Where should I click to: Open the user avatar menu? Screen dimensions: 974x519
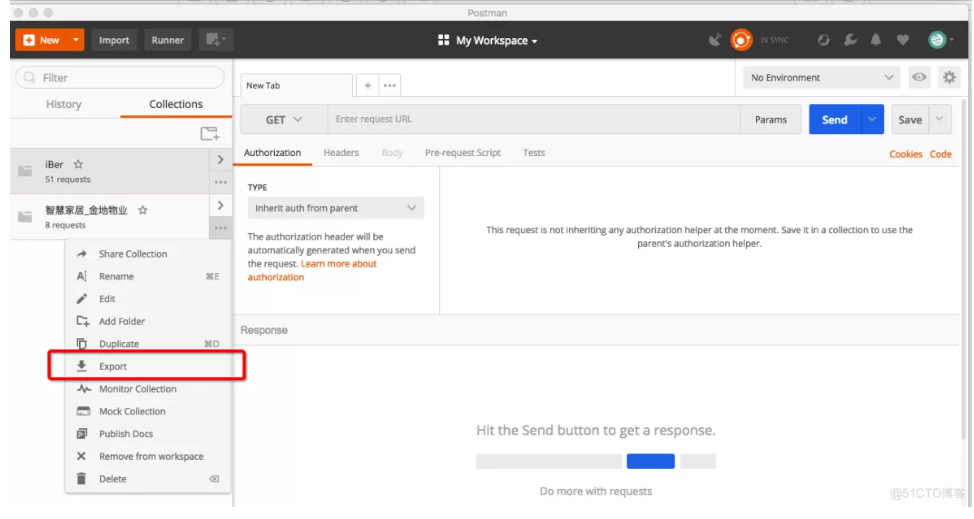[x=940, y=40]
